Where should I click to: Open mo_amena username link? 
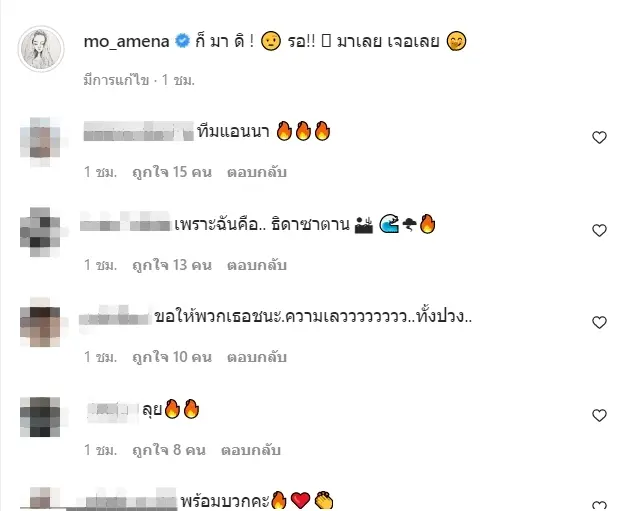click(x=127, y=41)
